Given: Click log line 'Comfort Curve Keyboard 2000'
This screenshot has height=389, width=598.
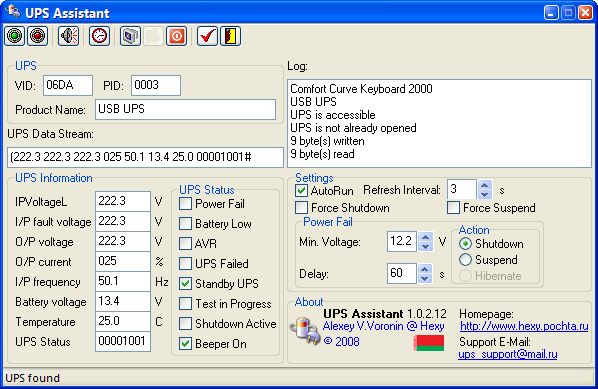Looking at the screenshot, I should [361, 89].
